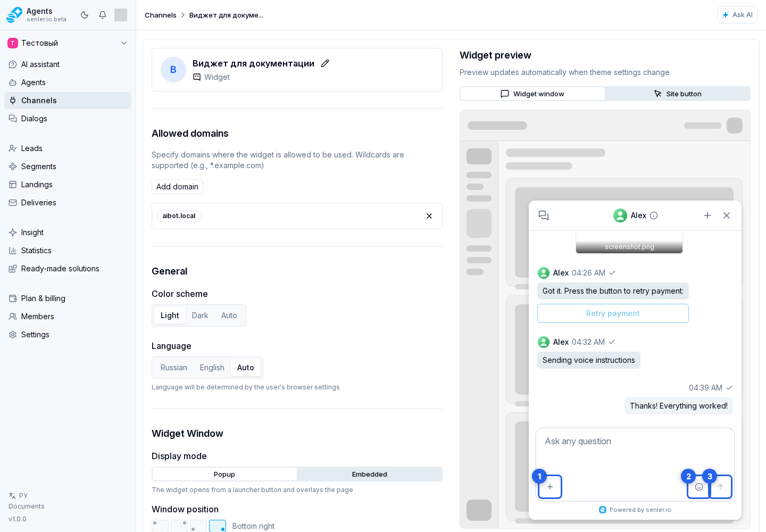The height and width of the screenshot is (532, 766).
Task: Select top-right window position
Action: coord(179,526)
